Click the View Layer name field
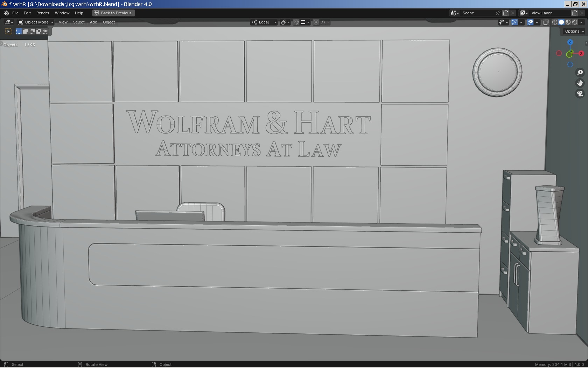The image size is (588, 368). [x=549, y=13]
